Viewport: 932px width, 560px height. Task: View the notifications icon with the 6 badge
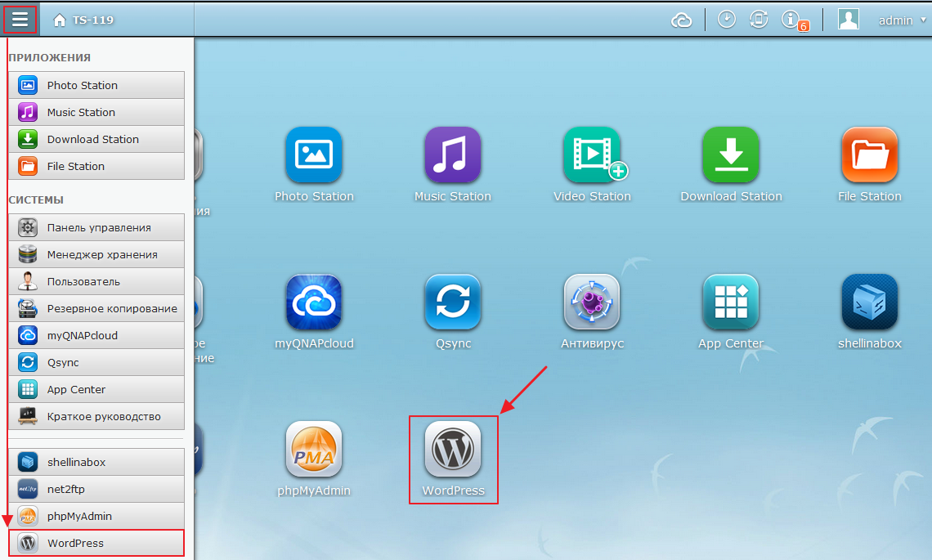795,20
